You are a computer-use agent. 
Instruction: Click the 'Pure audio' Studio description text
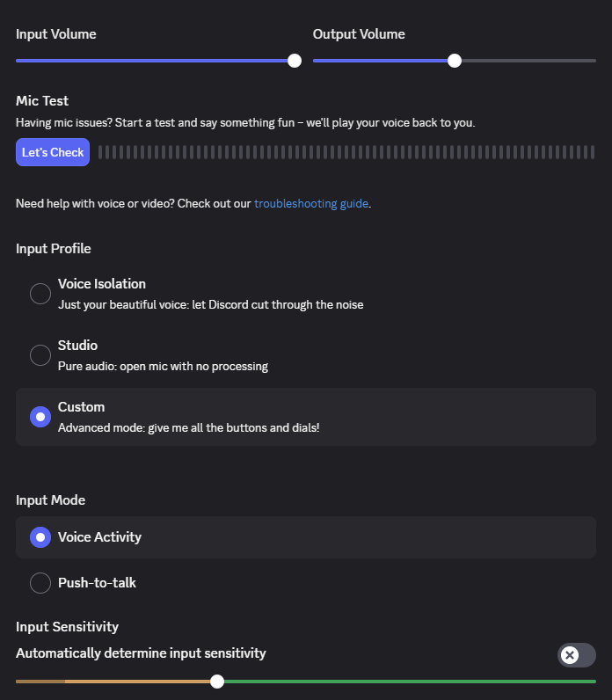(x=163, y=366)
